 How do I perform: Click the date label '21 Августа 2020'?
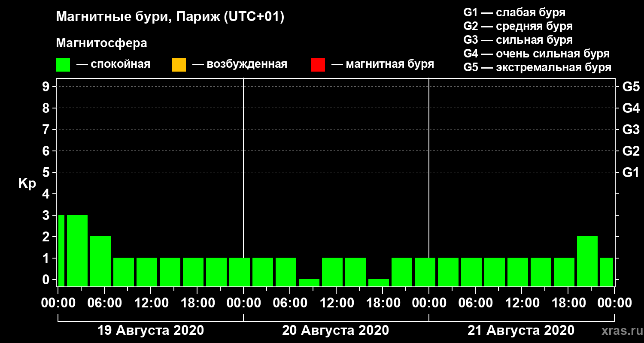(x=521, y=331)
